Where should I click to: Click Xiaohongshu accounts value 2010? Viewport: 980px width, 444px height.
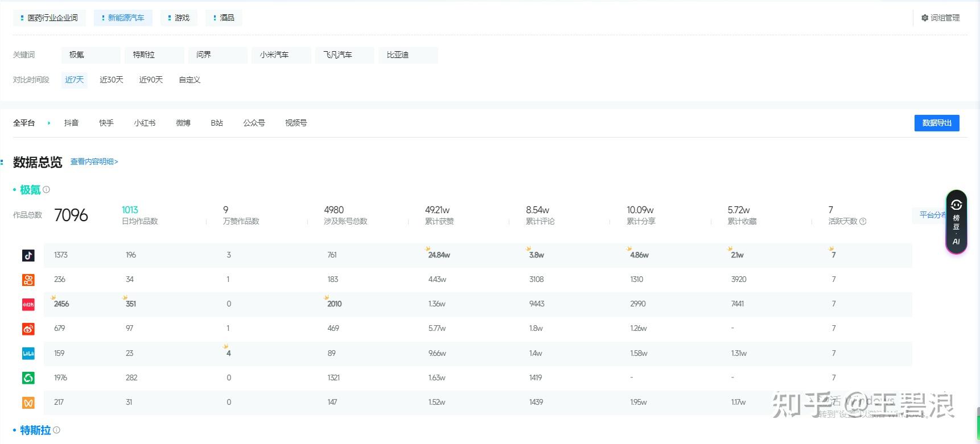335,304
